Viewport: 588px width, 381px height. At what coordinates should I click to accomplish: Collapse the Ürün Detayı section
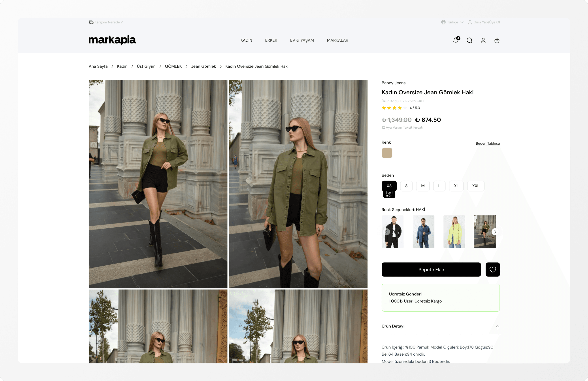(x=498, y=326)
